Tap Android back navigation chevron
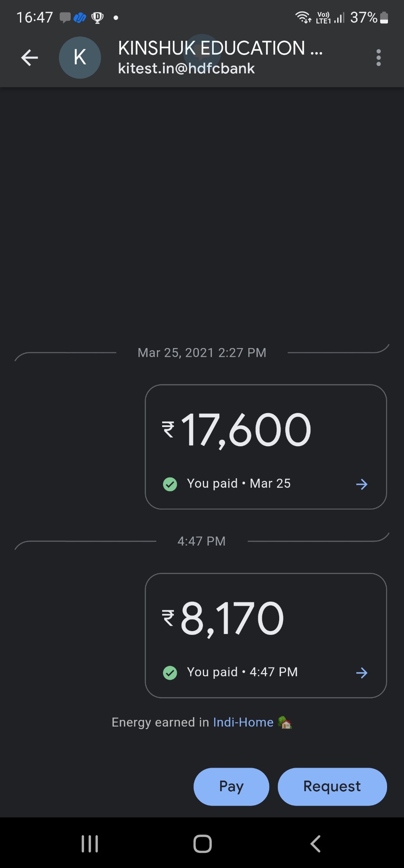The width and height of the screenshot is (404, 868). tap(316, 844)
